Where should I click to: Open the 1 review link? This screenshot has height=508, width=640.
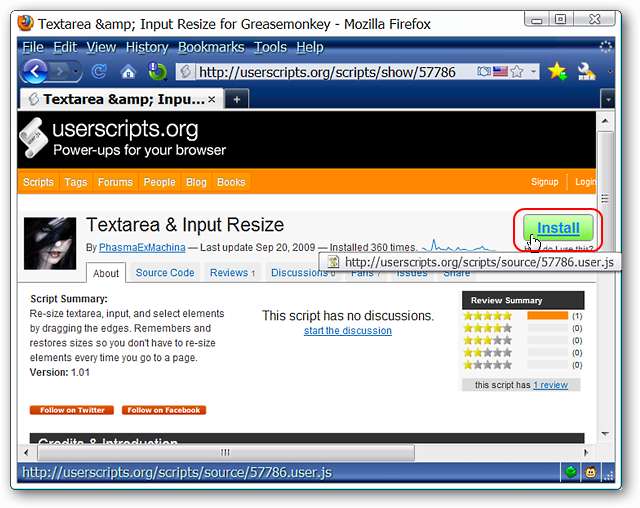pos(551,385)
